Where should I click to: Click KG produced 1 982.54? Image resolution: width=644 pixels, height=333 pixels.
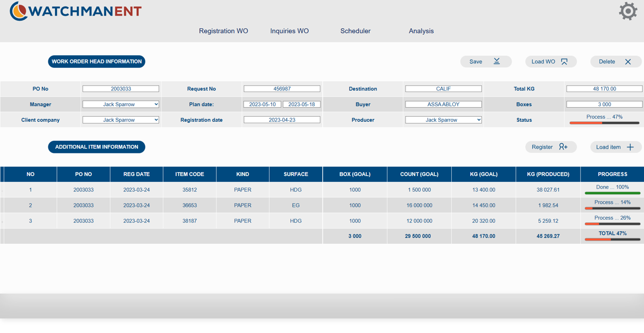548,205
